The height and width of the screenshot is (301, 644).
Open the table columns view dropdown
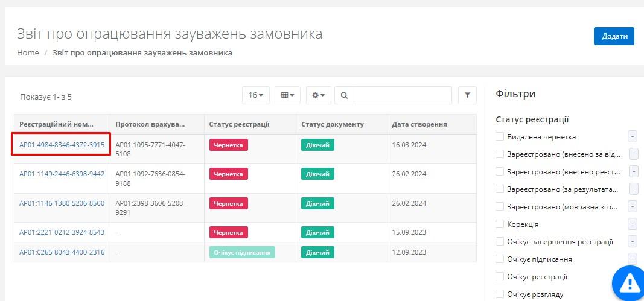pyautogui.click(x=287, y=95)
